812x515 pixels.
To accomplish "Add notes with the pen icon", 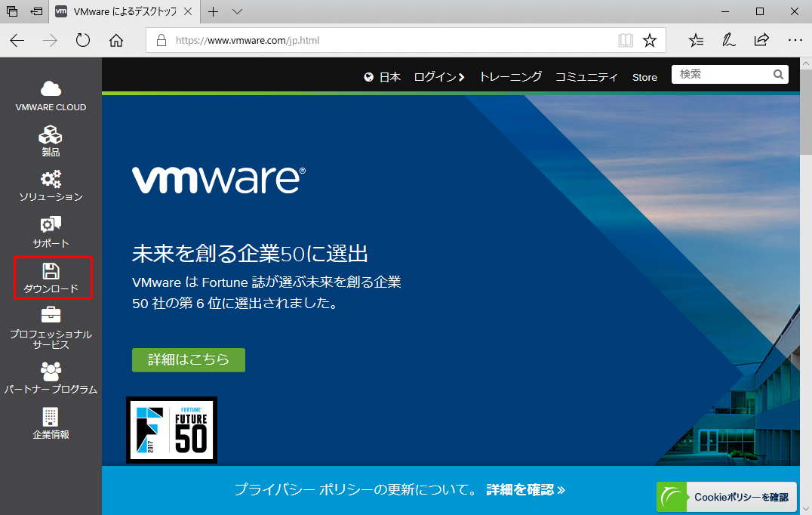I will click(729, 41).
